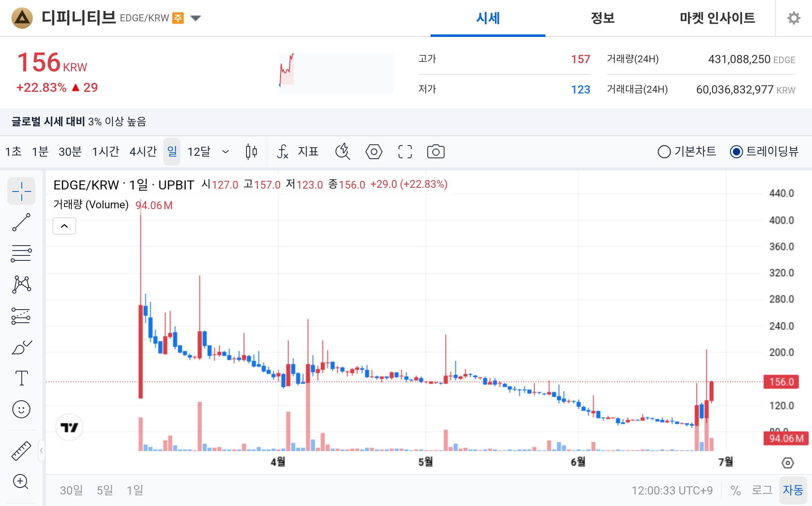812x506 pixels.
Task: Click the quick search lightning icon
Action: point(343,152)
